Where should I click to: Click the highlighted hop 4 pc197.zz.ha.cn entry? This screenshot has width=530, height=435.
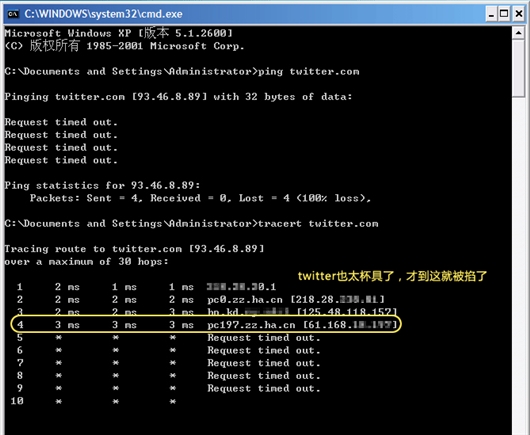[206, 325]
